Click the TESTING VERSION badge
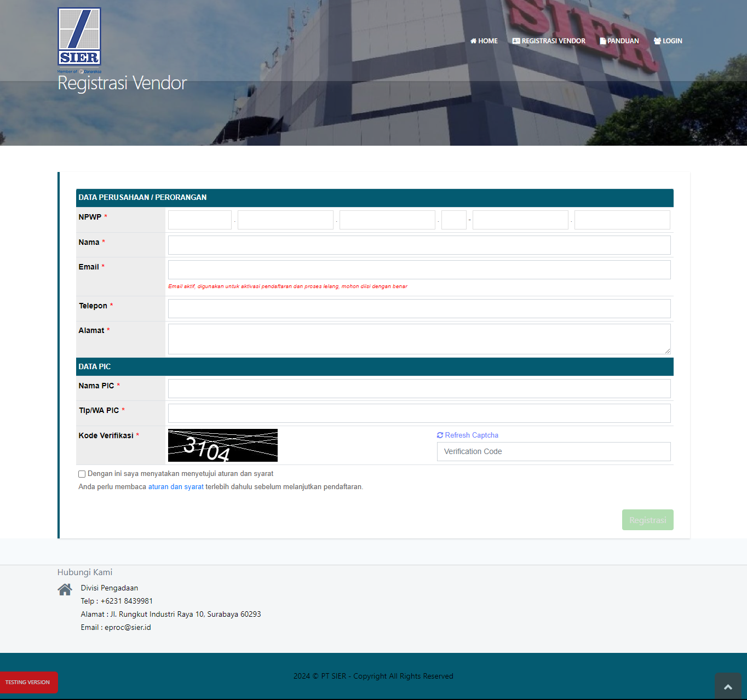 pos(28,682)
